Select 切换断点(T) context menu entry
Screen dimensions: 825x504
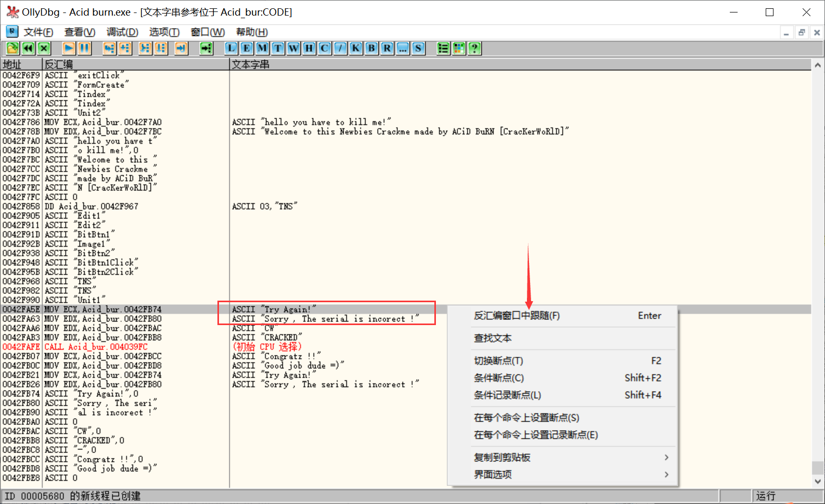coord(562,361)
